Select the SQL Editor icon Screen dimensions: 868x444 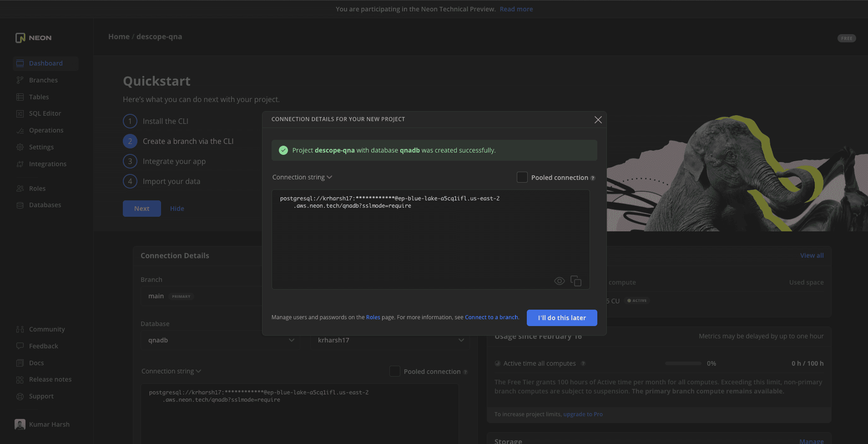pos(20,113)
